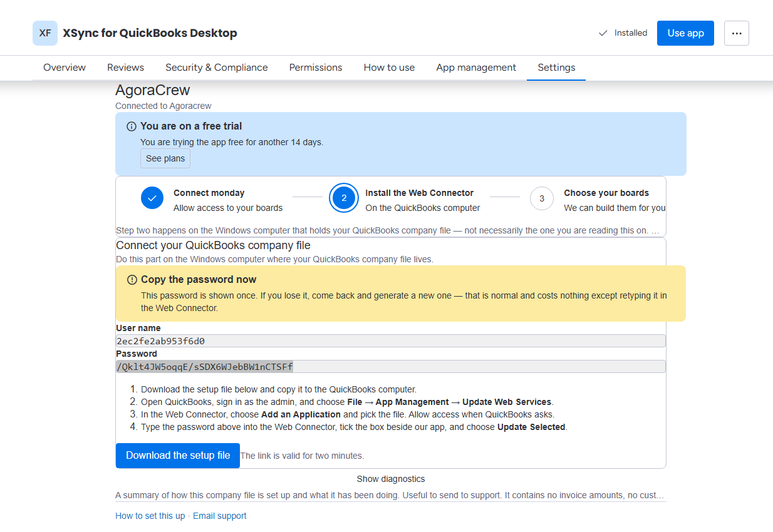Screen dimensions: 773x532
Task: Click the free trial info icon
Action: pyautogui.click(x=132, y=126)
